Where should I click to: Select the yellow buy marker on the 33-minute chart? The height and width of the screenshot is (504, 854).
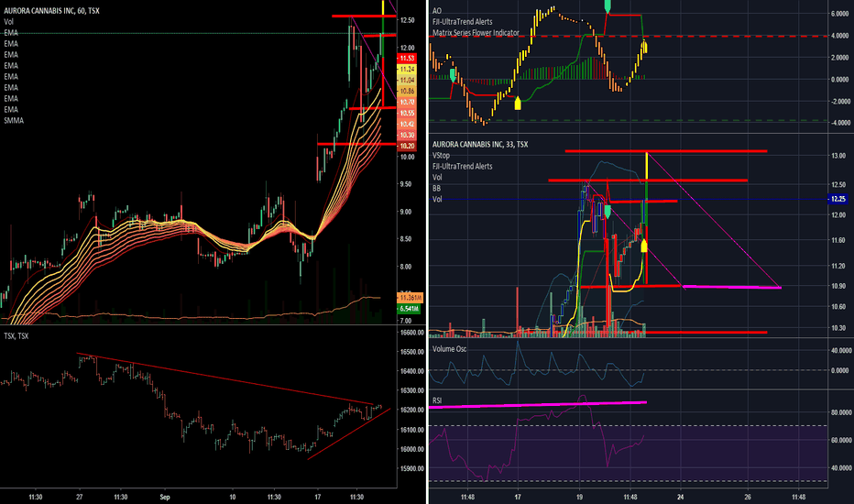[x=644, y=246]
